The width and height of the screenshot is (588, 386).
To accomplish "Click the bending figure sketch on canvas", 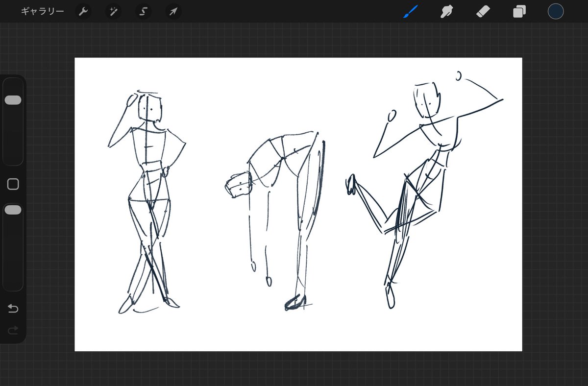I will pos(275,220).
